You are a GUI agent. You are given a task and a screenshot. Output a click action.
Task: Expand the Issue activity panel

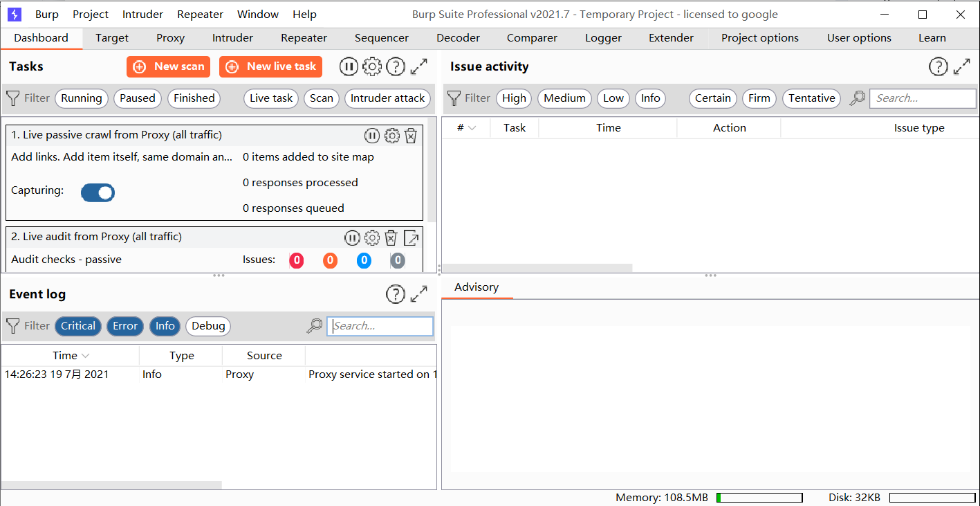[x=962, y=66]
